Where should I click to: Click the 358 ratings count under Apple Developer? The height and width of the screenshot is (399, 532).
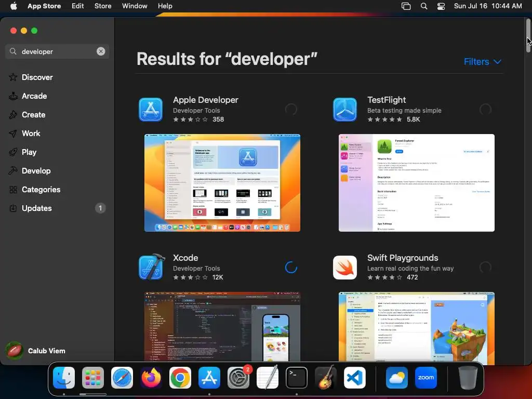(218, 119)
